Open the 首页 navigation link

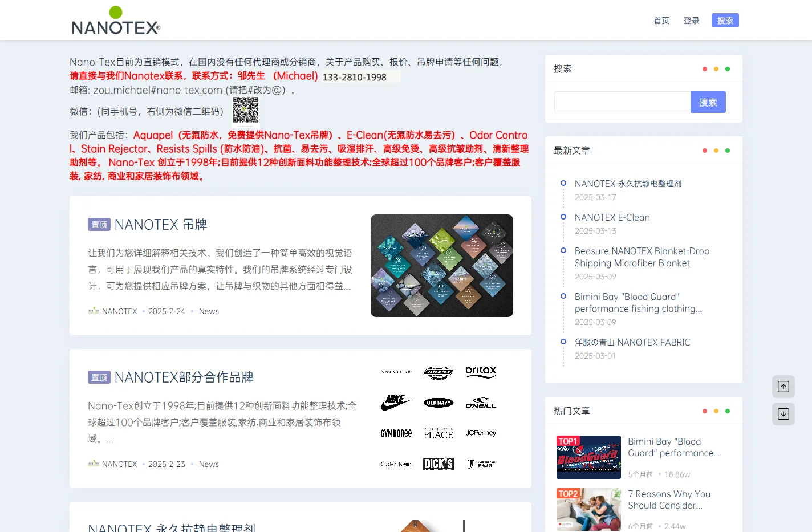(661, 21)
